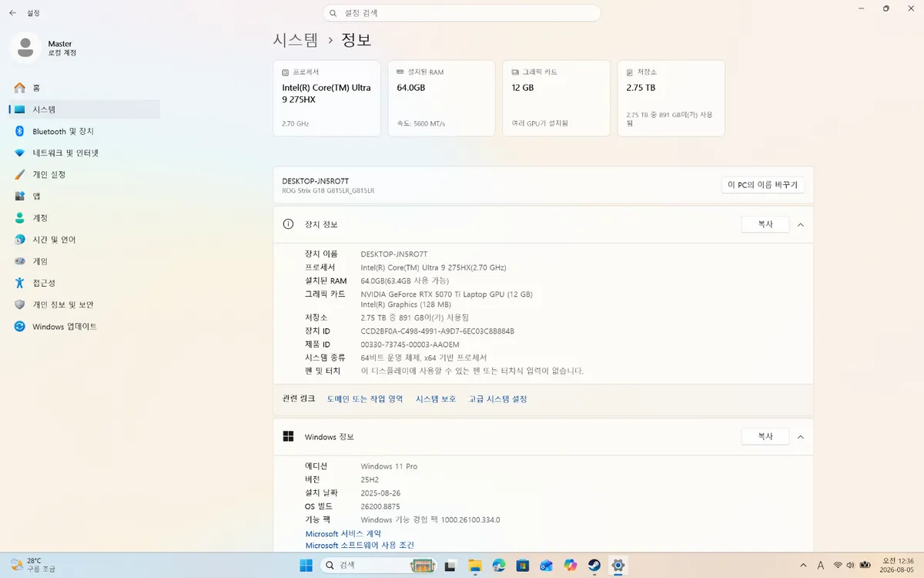Open 게임 settings
This screenshot has width=924, height=578.
coord(85,261)
